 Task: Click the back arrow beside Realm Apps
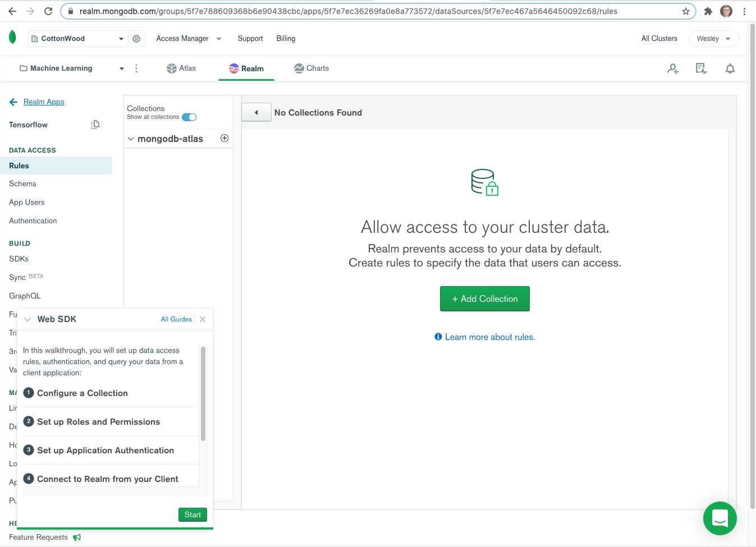(x=13, y=102)
